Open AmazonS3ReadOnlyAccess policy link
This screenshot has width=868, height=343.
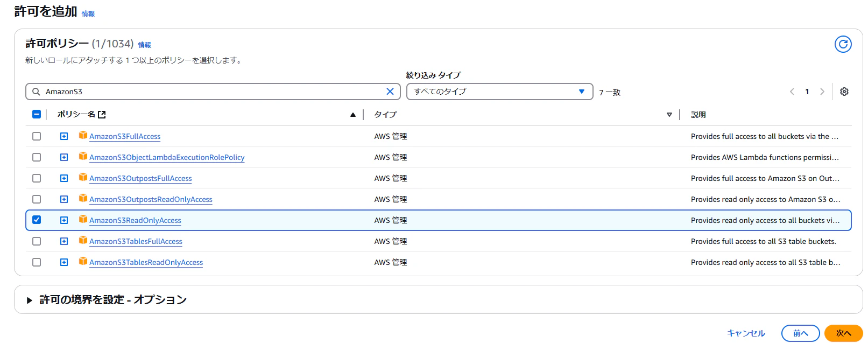(x=135, y=221)
